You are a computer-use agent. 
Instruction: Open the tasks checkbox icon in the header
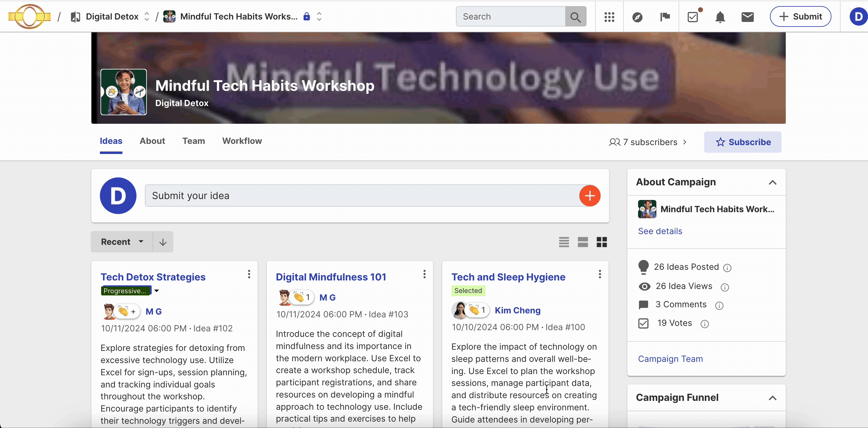tap(693, 16)
